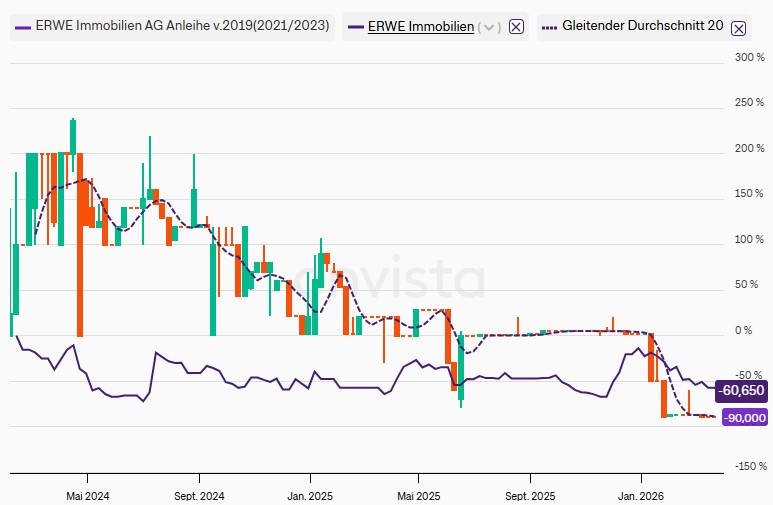Select the Gleitender Durchschnitt 20 legend label
Viewport: 773px width, 505px height.
pyautogui.click(x=642, y=26)
